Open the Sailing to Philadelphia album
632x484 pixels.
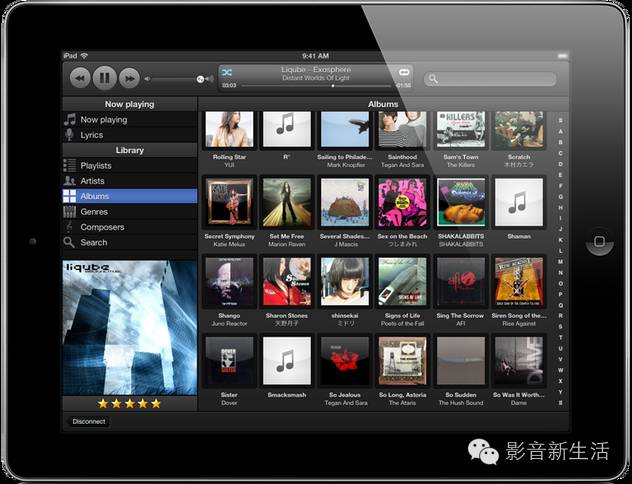pos(345,129)
